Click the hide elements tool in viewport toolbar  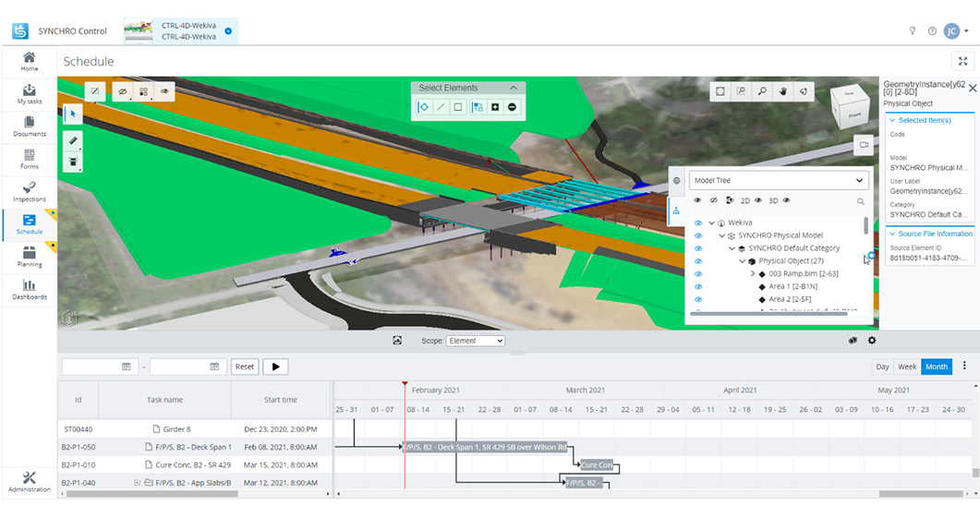(x=123, y=91)
